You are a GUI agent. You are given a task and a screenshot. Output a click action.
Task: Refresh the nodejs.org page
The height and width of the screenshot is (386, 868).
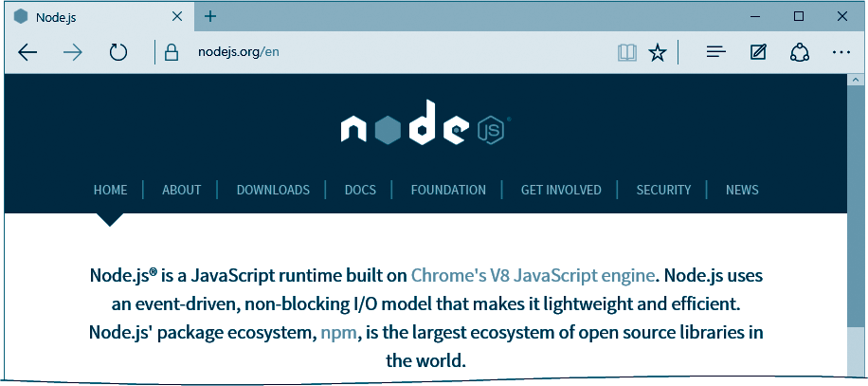118,52
